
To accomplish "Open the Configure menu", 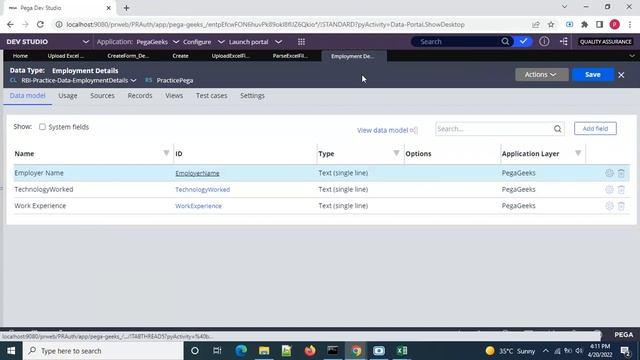I will click(x=203, y=42).
